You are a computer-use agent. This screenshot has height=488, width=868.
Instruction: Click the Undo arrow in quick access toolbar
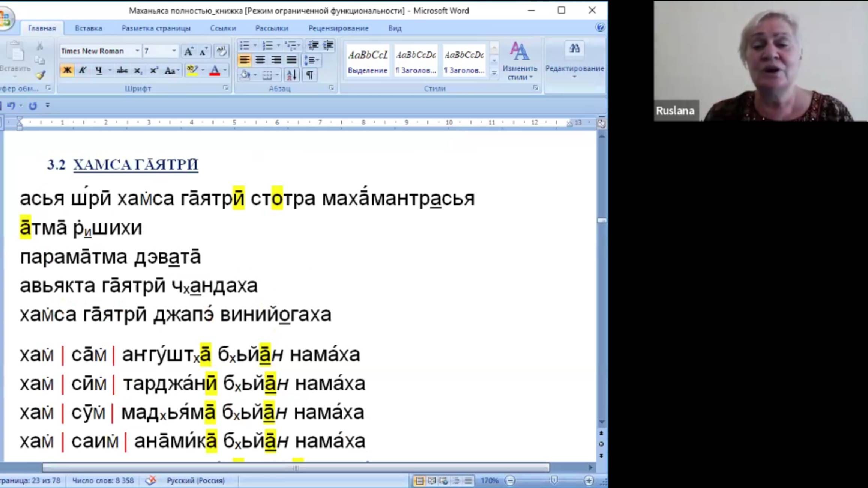tap(11, 106)
